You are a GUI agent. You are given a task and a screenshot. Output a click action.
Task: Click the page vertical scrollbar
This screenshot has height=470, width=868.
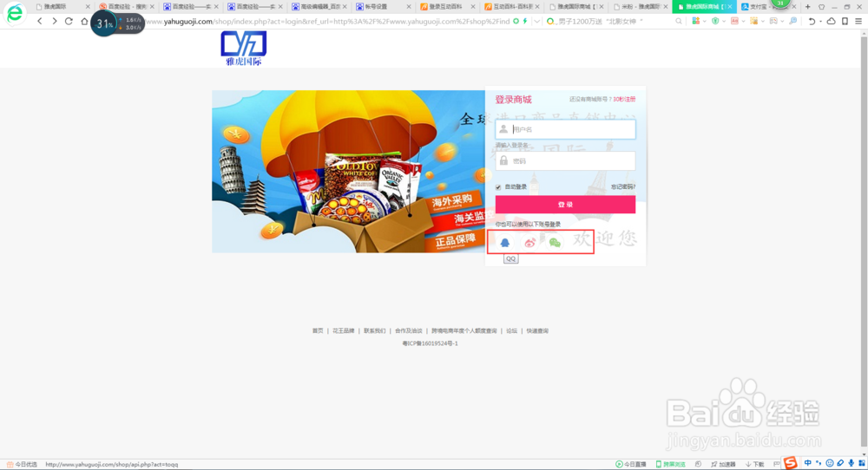point(864,244)
